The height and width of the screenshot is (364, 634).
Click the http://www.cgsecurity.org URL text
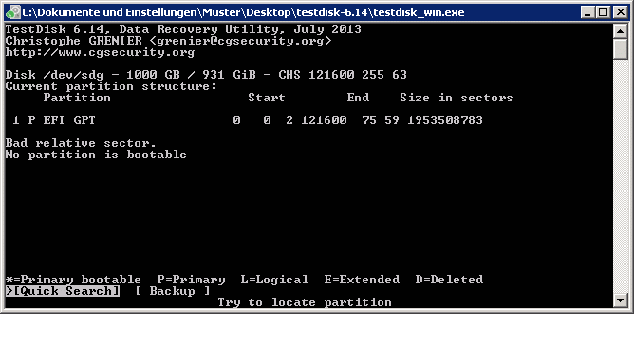[x=100, y=52]
